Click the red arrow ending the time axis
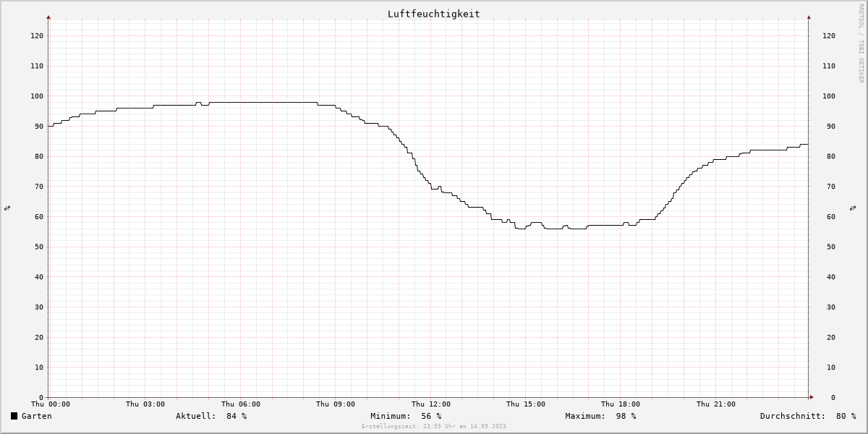Image resolution: width=868 pixels, height=434 pixels. (x=811, y=397)
